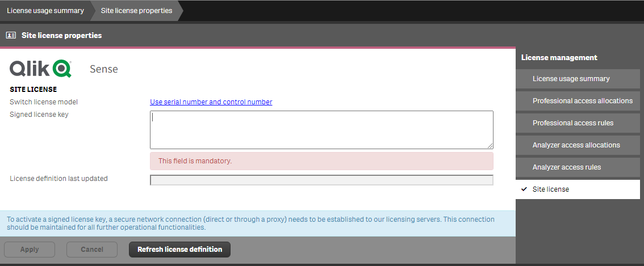
Task: Select Analyzer access allocations
Action: point(578,145)
